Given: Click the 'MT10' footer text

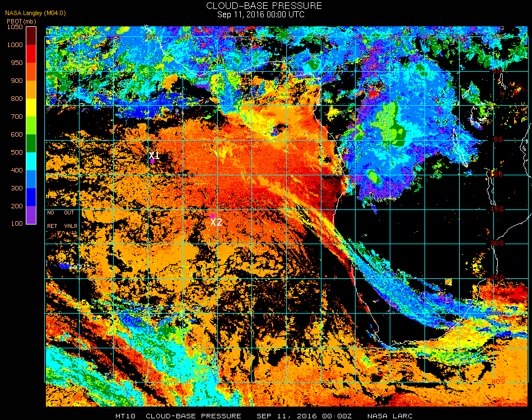Looking at the screenshot, I should (125, 416).
